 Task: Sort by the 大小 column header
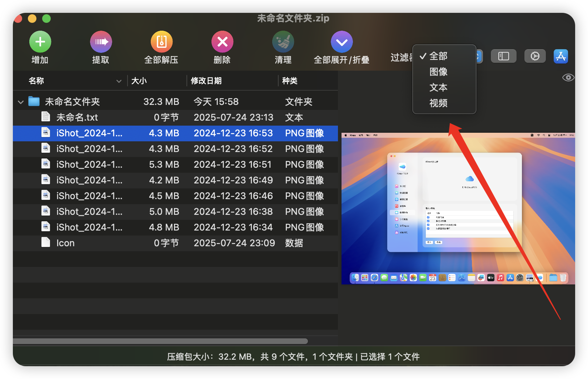pyautogui.click(x=139, y=81)
